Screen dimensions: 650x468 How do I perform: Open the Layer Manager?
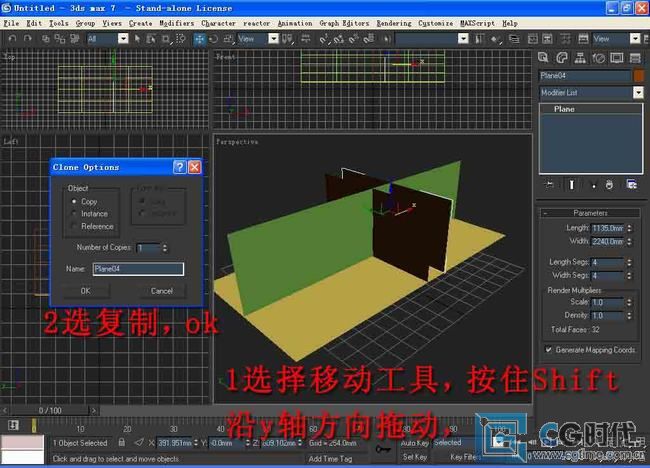click(x=514, y=39)
